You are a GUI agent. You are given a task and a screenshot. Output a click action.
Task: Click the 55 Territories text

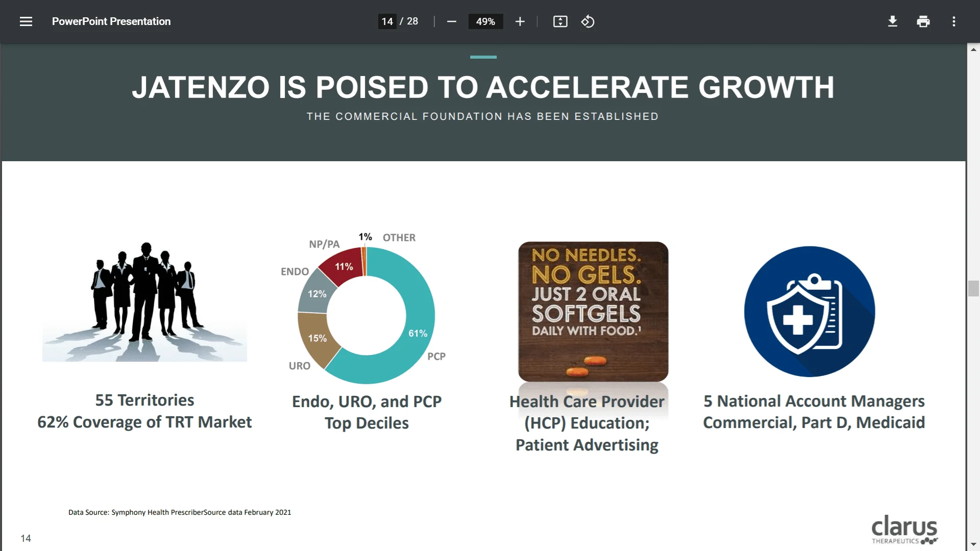point(144,400)
